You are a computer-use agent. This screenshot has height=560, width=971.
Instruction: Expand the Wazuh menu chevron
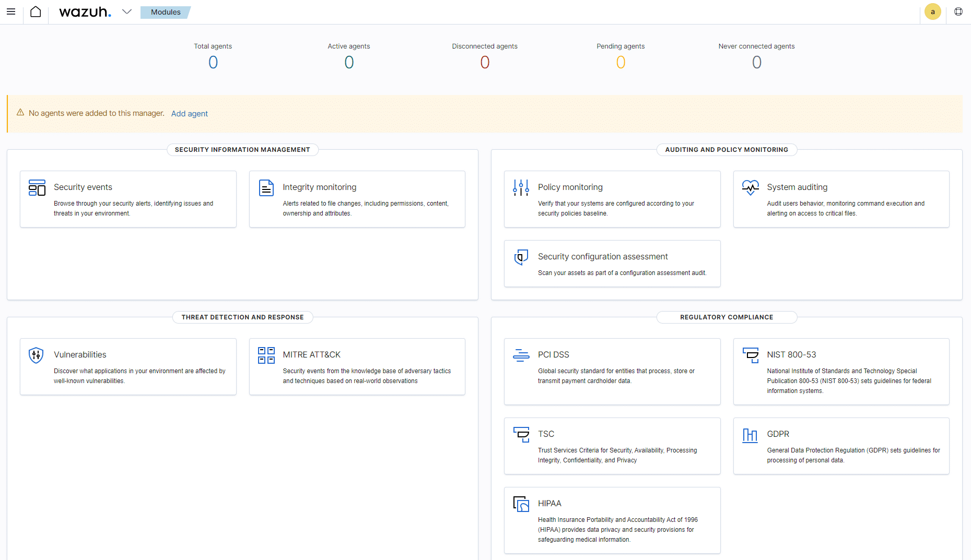pos(127,11)
